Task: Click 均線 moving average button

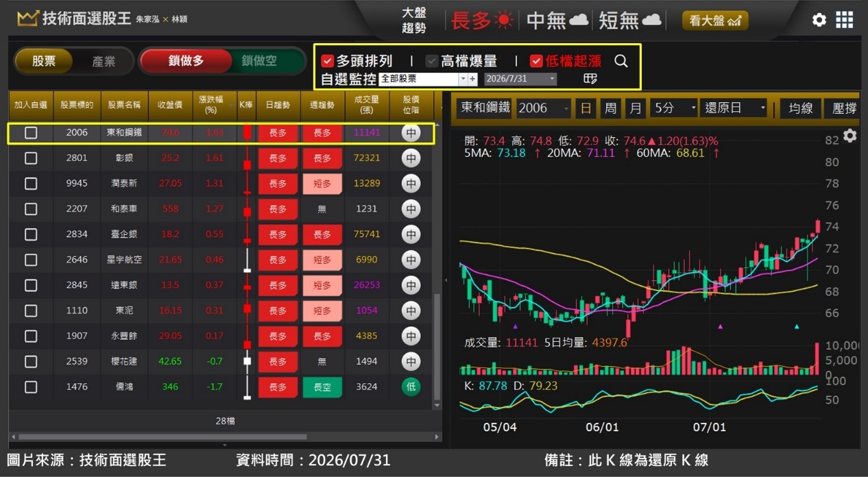Action: tap(801, 108)
